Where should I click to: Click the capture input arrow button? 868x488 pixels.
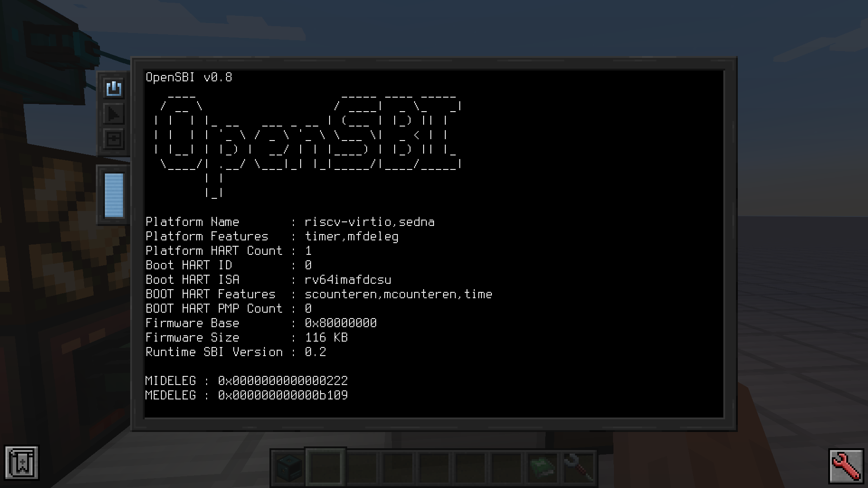click(x=113, y=114)
